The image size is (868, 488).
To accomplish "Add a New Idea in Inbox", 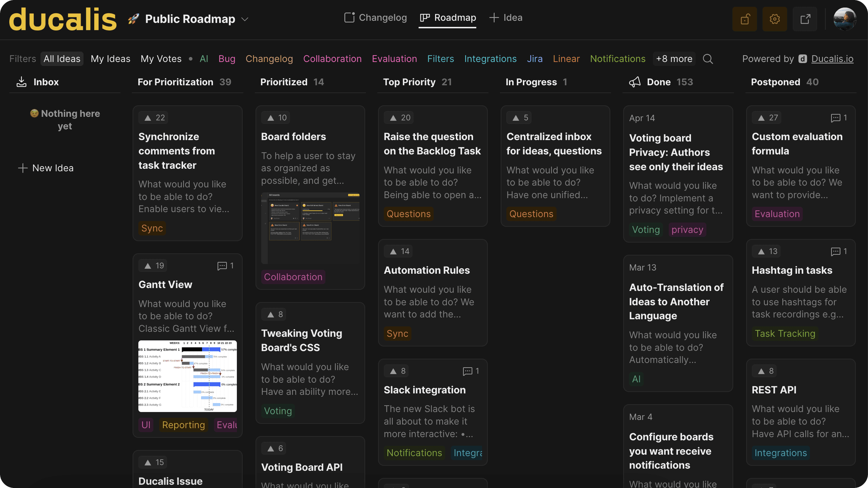I will pyautogui.click(x=46, y=168).
